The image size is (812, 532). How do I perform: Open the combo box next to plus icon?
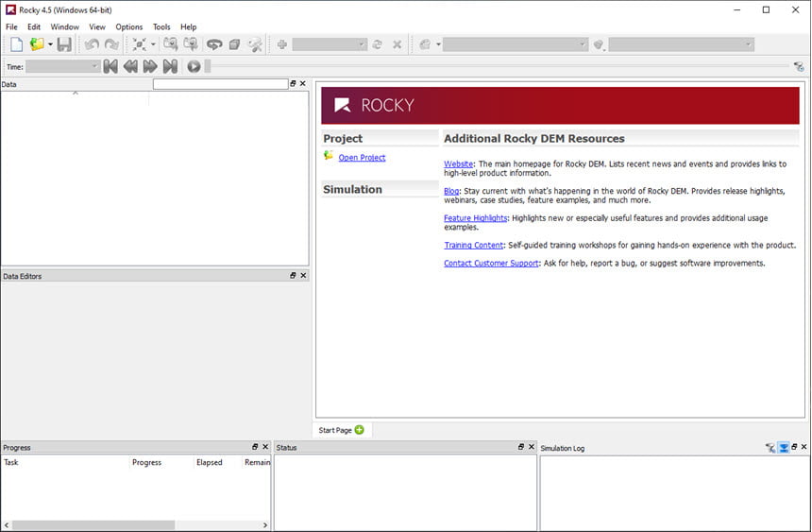tap(330, 44)
